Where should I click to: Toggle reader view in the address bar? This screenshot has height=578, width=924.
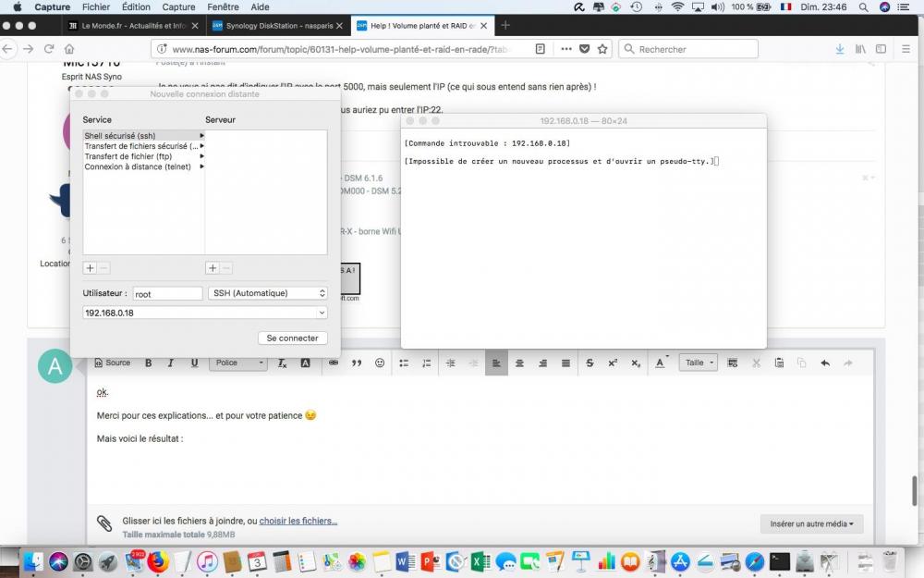click(x=540, y=49)
